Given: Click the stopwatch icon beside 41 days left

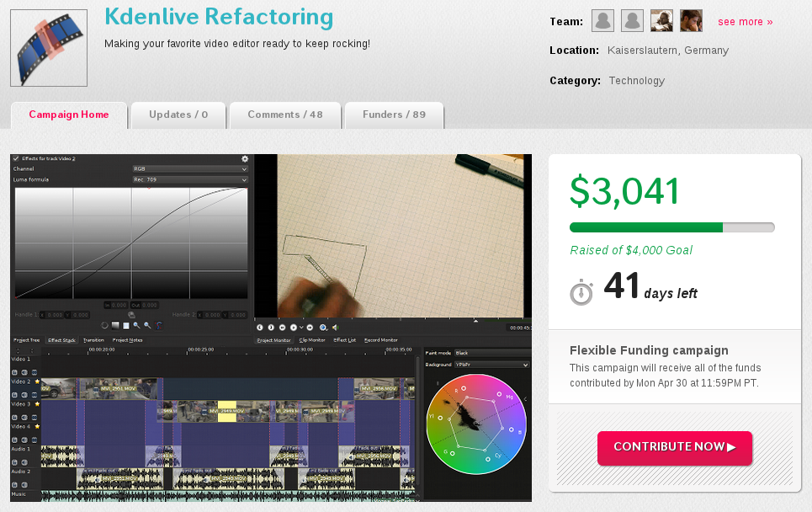Looking at the screenshot, I should click(581, 291).
